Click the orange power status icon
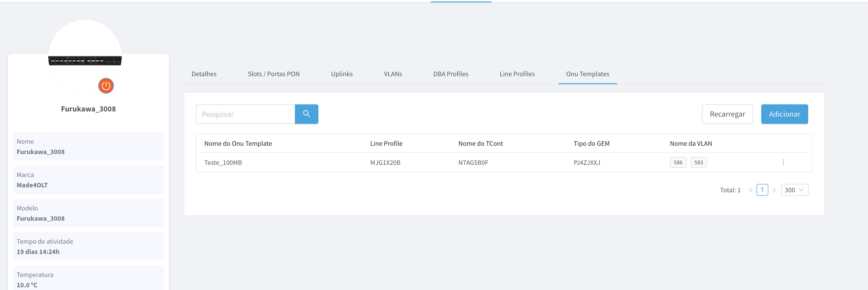The width and height of the screenshot is (868, 290). [106, 85]
